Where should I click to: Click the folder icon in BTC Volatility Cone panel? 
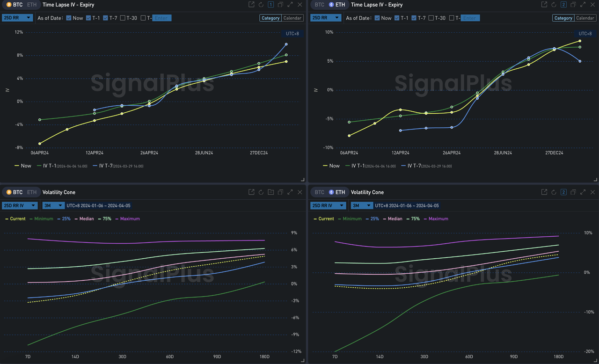click(271, 192)
